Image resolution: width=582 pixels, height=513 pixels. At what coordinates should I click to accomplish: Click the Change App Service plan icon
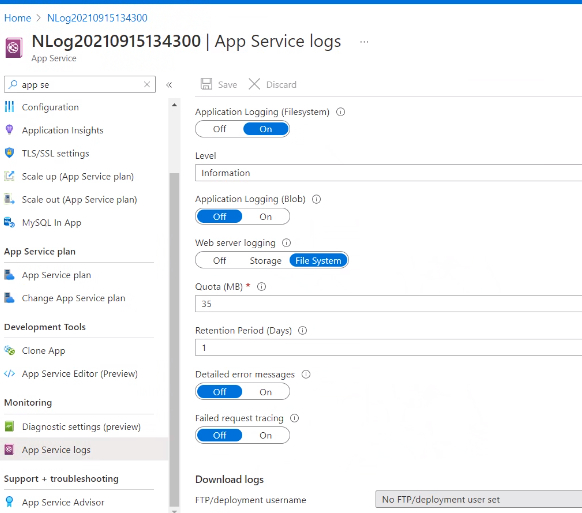coord(9,298)
